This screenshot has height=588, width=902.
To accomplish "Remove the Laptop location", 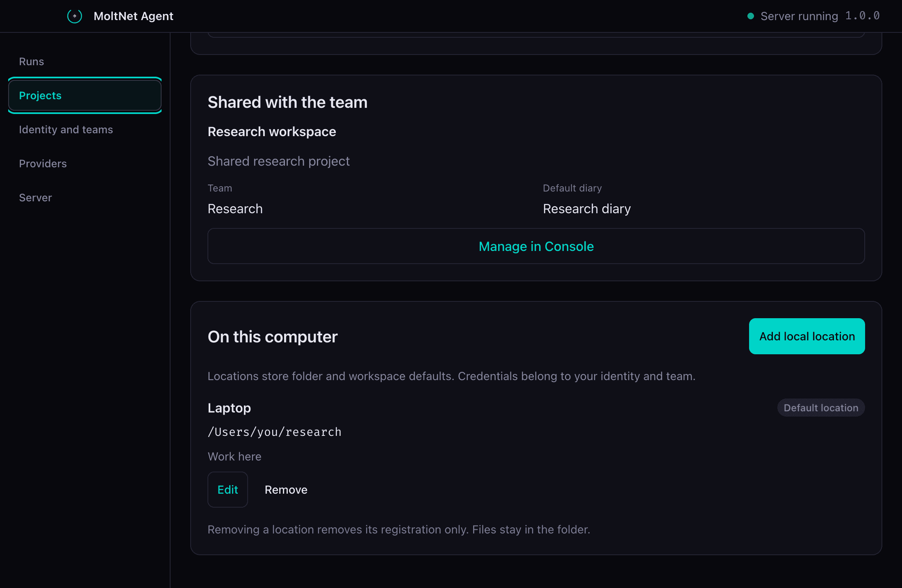I will pos(286,490).
